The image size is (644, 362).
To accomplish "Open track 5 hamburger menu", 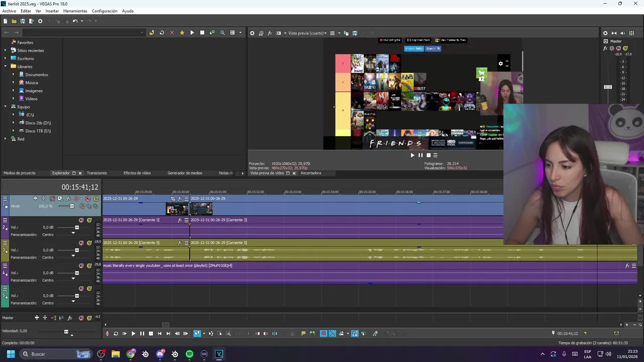I will tap(5, 289).
